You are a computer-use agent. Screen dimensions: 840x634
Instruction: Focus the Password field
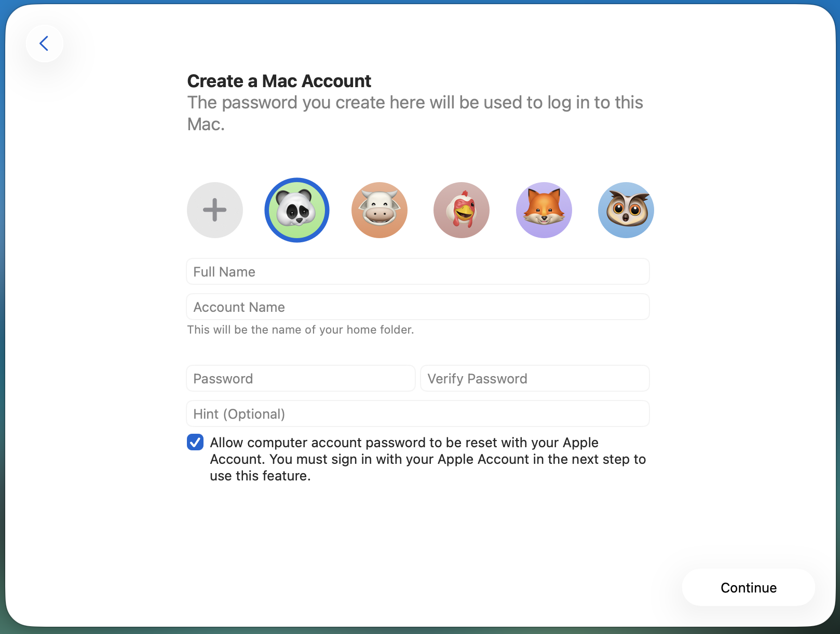click(x=301, y=378)
